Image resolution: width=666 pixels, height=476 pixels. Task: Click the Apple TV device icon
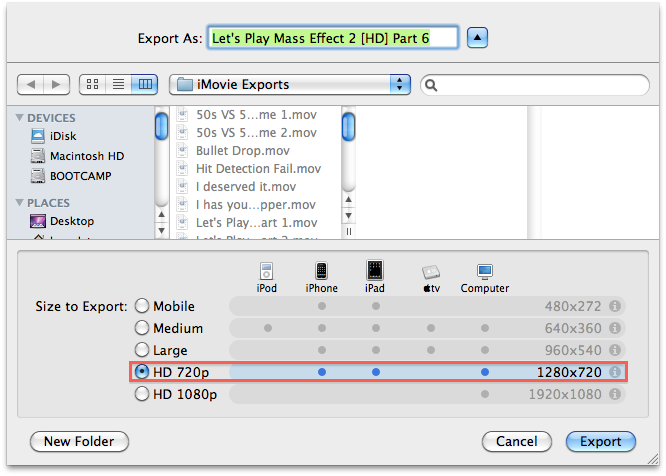(x=431, y=272)
